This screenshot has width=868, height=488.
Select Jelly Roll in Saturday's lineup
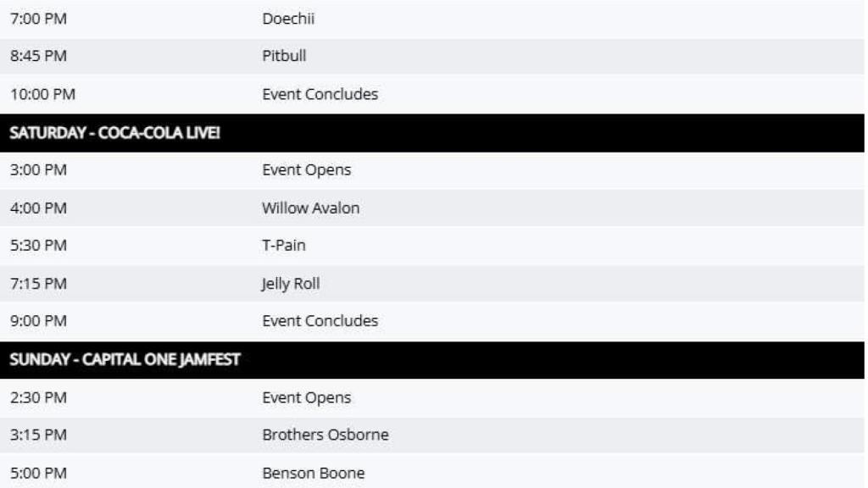point(291,284)
